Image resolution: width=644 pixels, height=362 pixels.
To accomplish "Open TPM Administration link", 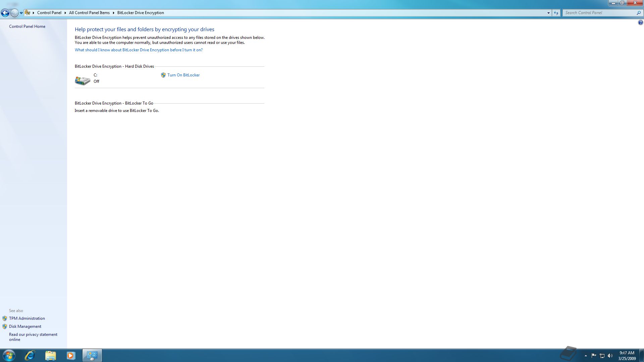I will pos(27,318).
